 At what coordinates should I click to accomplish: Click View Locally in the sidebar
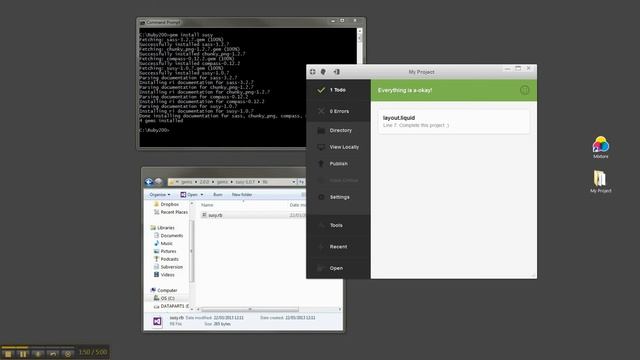338,147
